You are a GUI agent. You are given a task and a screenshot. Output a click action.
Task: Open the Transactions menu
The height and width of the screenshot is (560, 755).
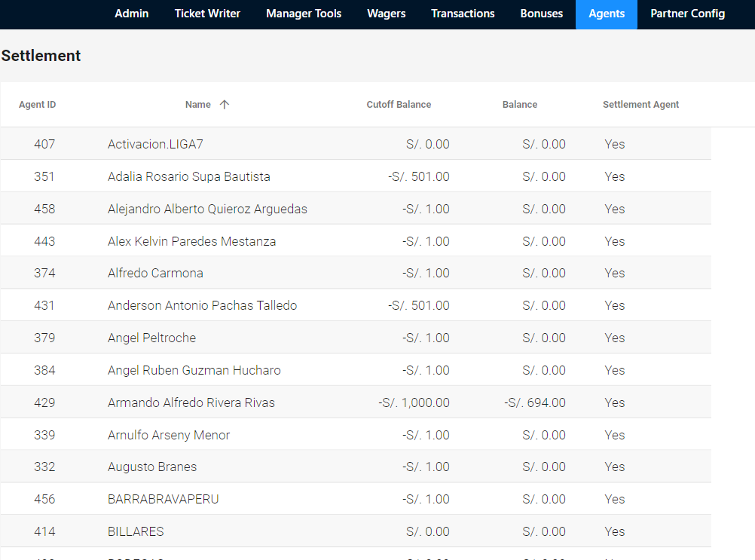pyautogui.click(x=463, y=14)
